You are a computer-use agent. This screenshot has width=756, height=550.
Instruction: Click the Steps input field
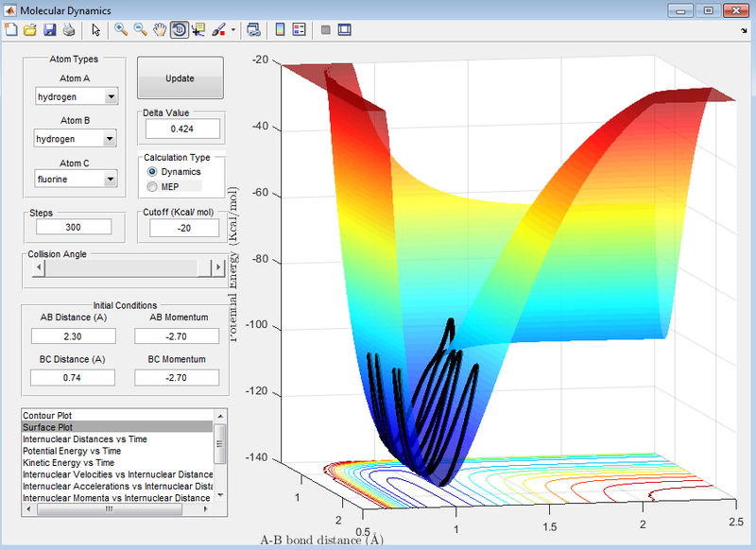[73, 227]
